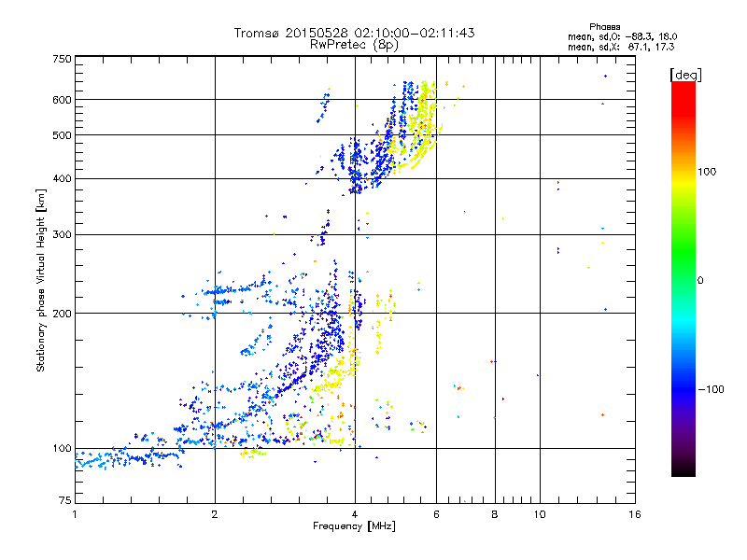Click the y-axis '600' tick label

click(x=62, y=100)
